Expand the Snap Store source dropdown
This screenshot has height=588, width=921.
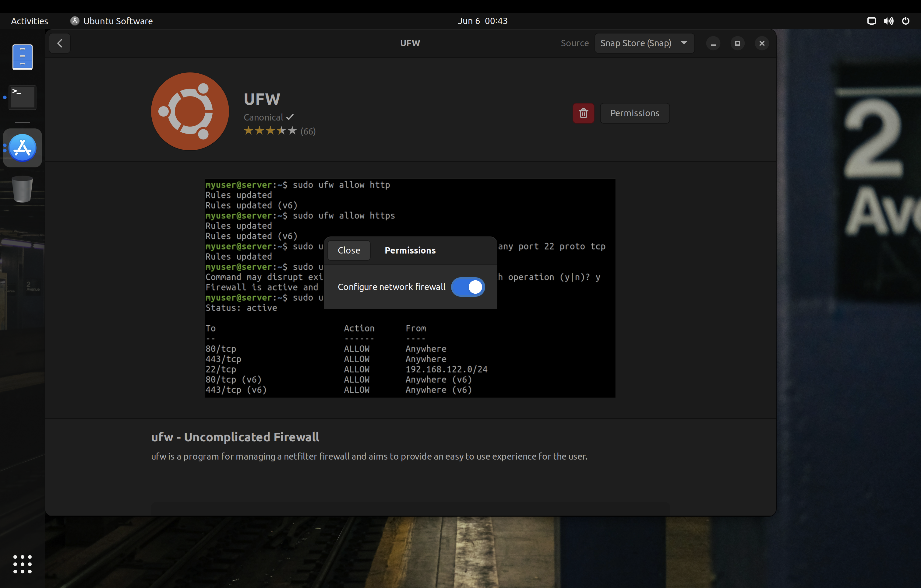(x=644, y=43)
